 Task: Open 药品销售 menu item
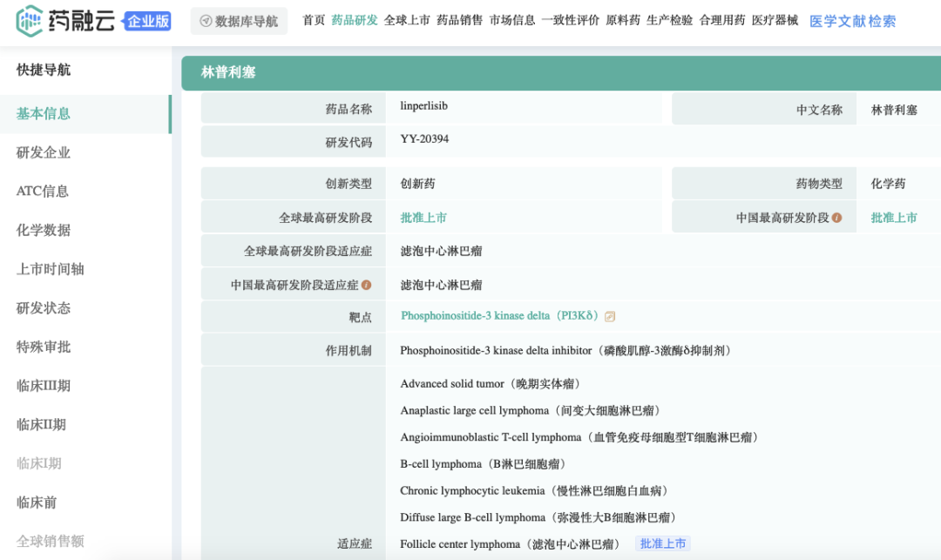click(x=460, y=20)
